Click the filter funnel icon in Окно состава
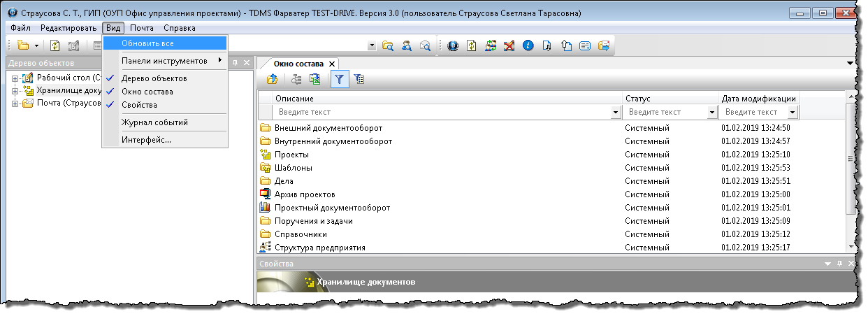The height and width of the screenshot is (314, 868). [339, 80]
